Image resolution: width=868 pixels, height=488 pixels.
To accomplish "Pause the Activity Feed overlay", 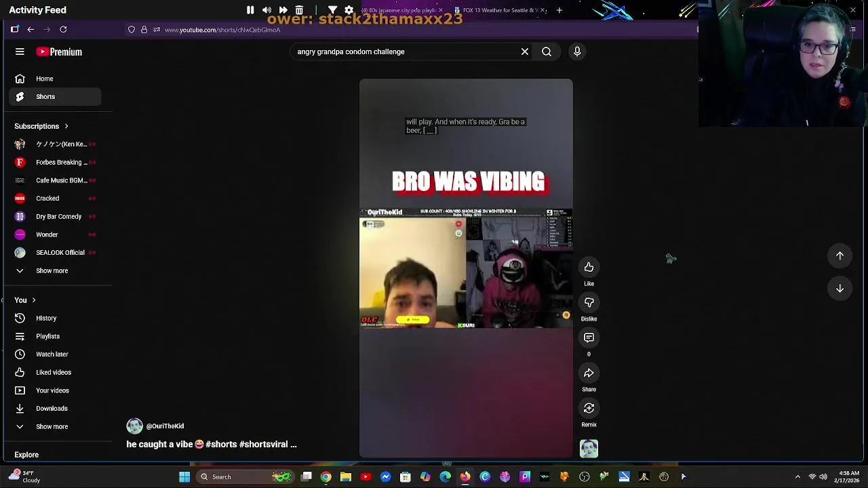I will coord(250,10).
